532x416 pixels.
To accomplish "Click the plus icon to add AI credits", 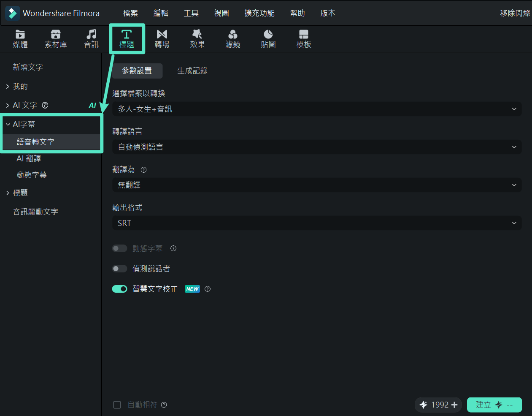I will 454,405.
